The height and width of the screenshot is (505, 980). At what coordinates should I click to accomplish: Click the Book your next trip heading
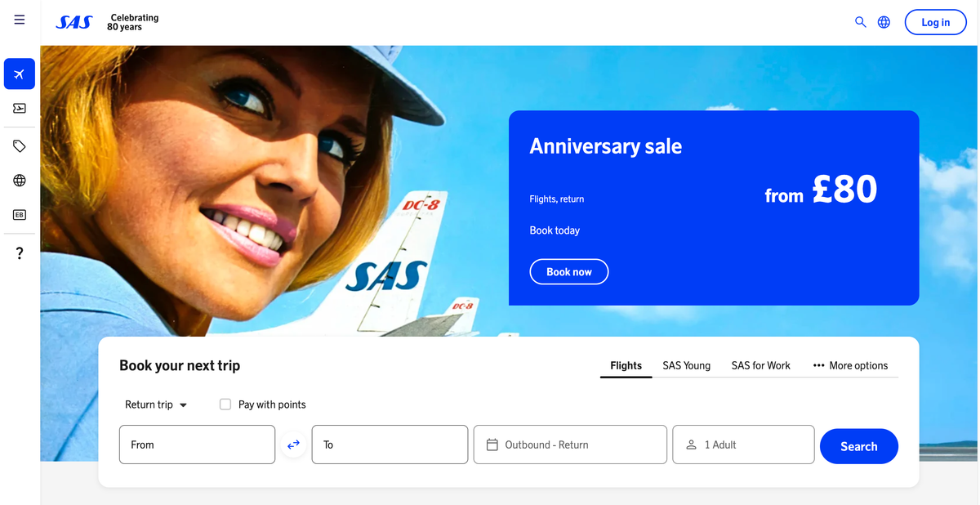tap(180, 365)
